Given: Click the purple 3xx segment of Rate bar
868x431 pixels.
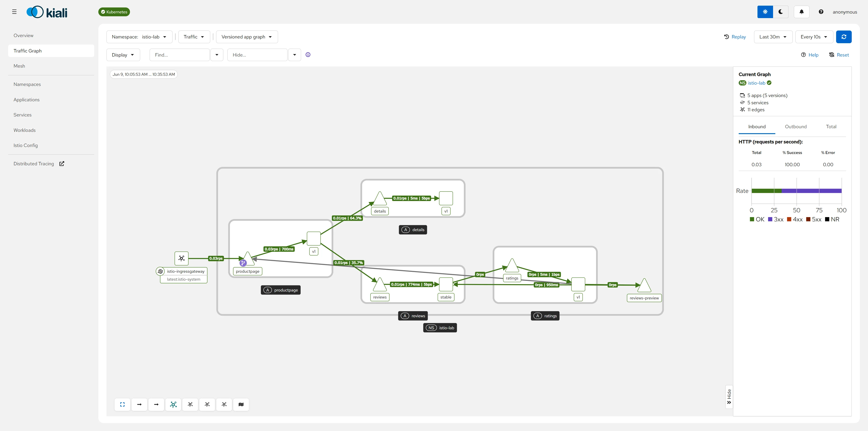Looking at the screenshot, I should [x=811, y=191].
